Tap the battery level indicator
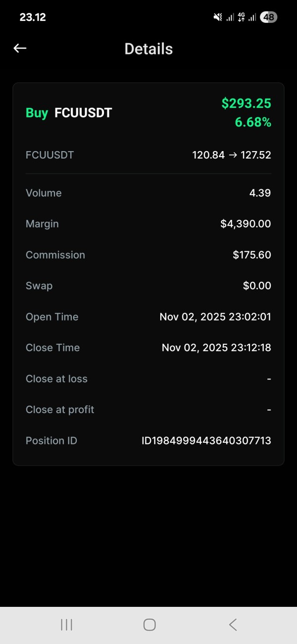This screenshot has width=297, height=644. click(x=269, y=17)
